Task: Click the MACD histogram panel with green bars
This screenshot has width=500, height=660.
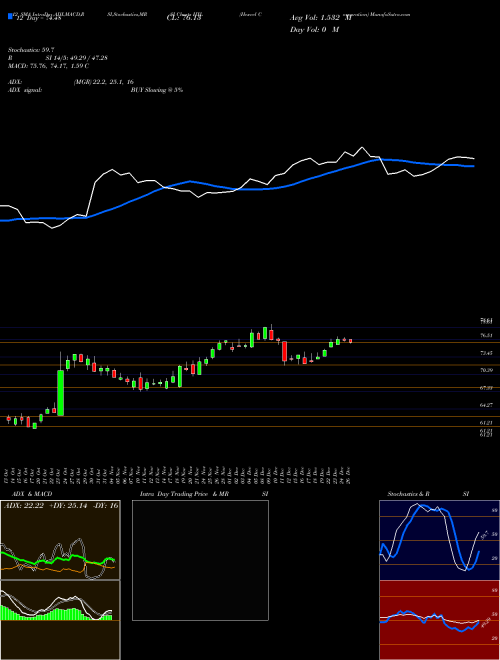Action: 60,620
